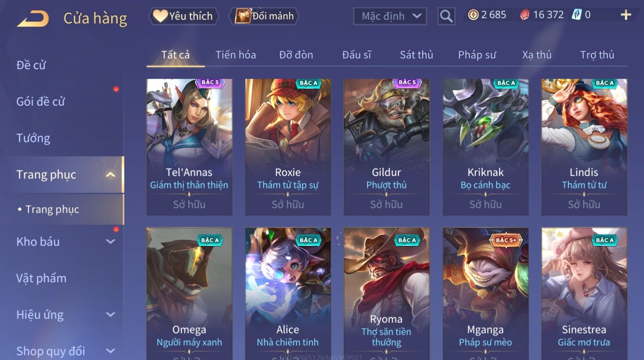
Task: Switch to the Pháp sư tab
Action: pyautogui.click(x=477, y=55)
